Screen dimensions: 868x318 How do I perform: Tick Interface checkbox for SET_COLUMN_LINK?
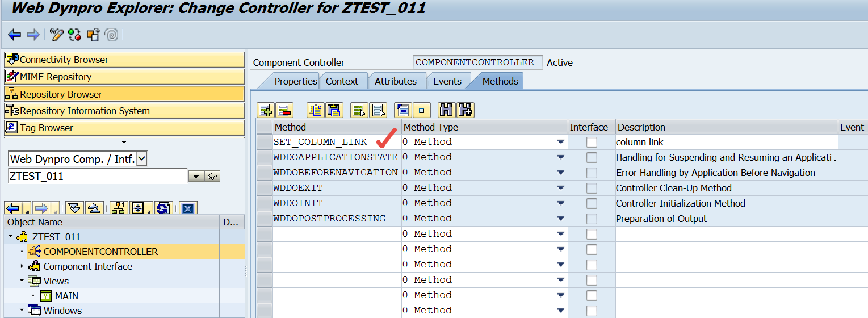pyautogui.click(x=592, y=142)
